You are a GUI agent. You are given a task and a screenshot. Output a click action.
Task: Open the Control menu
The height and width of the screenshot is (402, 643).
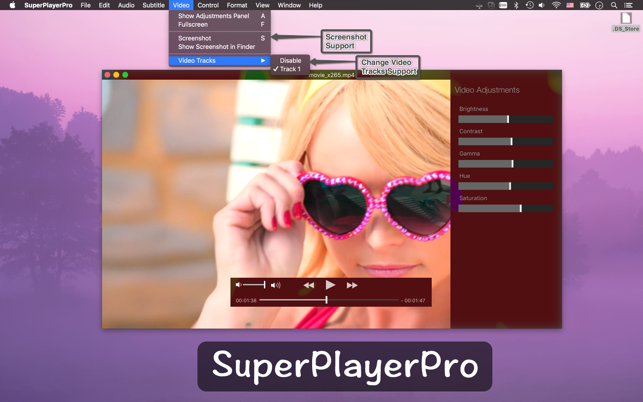(x=208, y=5)
